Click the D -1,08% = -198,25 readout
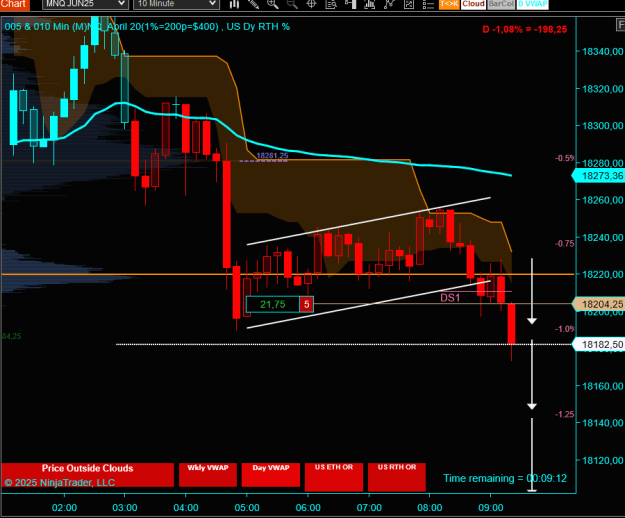The width and height of the screenshot is (625, 518). click(x=525, y=29)
